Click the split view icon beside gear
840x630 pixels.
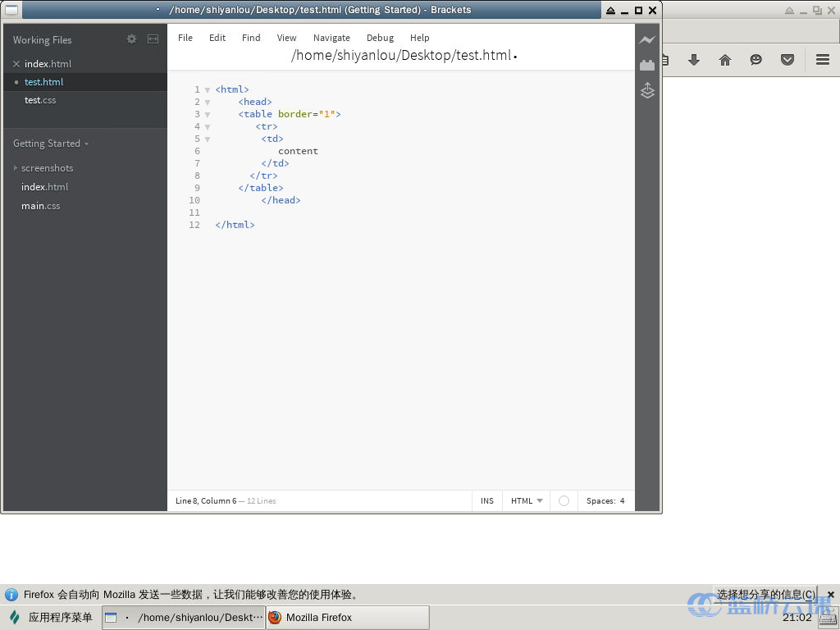point(153,39)
